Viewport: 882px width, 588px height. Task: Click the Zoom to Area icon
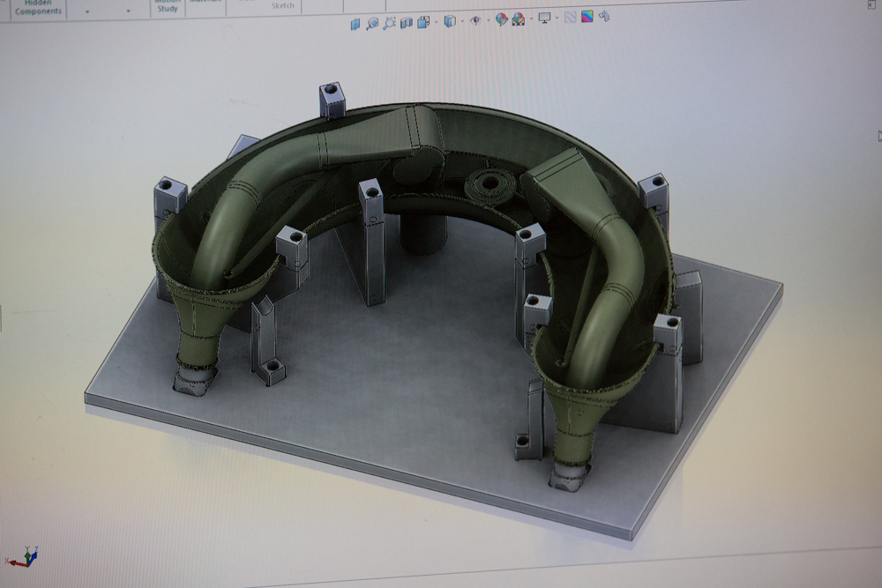(x=389, y=24)
